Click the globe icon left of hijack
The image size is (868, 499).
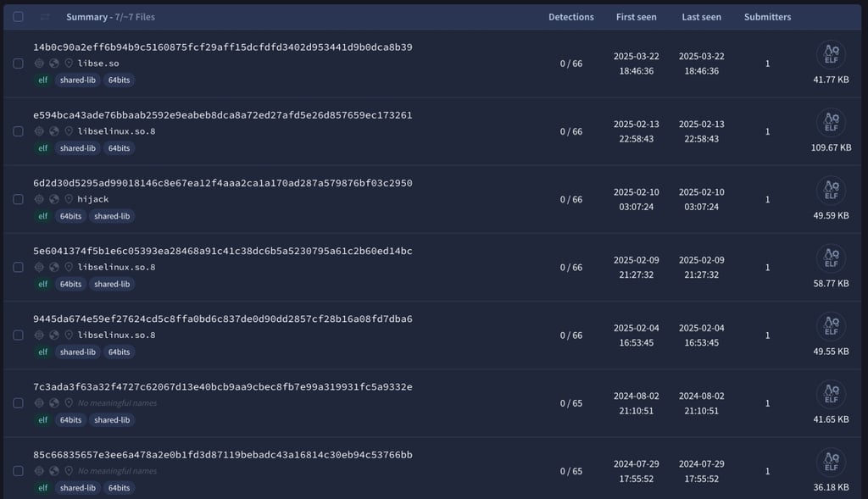click(53, 199)
